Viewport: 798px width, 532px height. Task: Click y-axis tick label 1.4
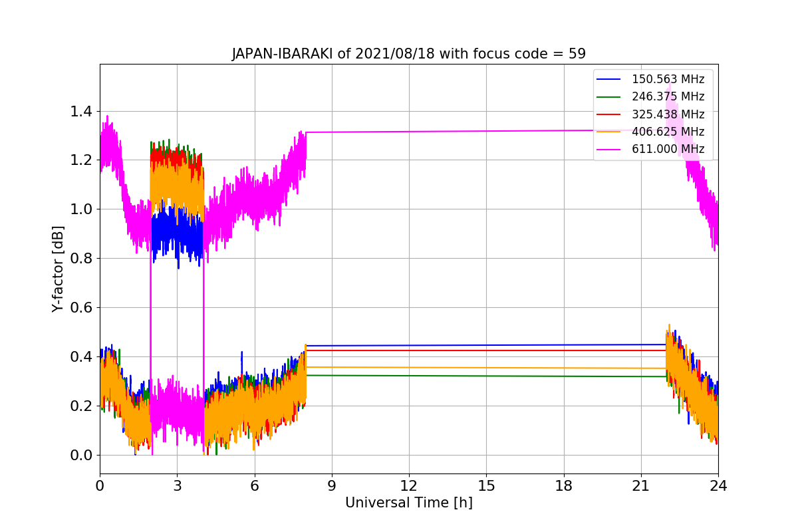(x=80, y=111)
